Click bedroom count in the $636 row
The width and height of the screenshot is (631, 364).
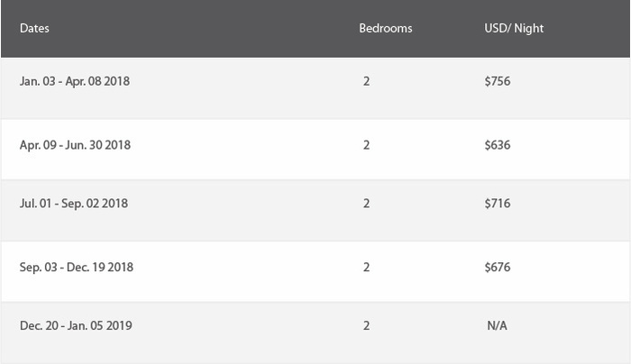click(366, 145)
